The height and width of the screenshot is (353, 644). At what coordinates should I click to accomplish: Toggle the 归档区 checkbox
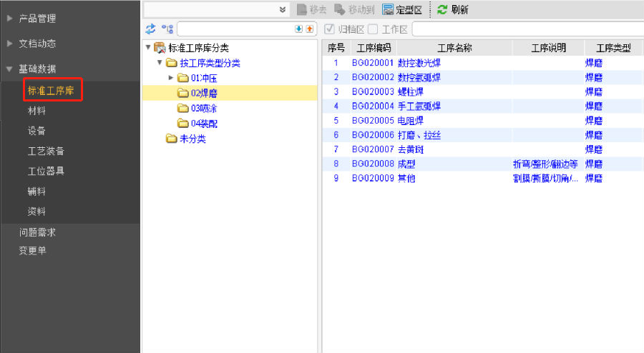[329, 29]
